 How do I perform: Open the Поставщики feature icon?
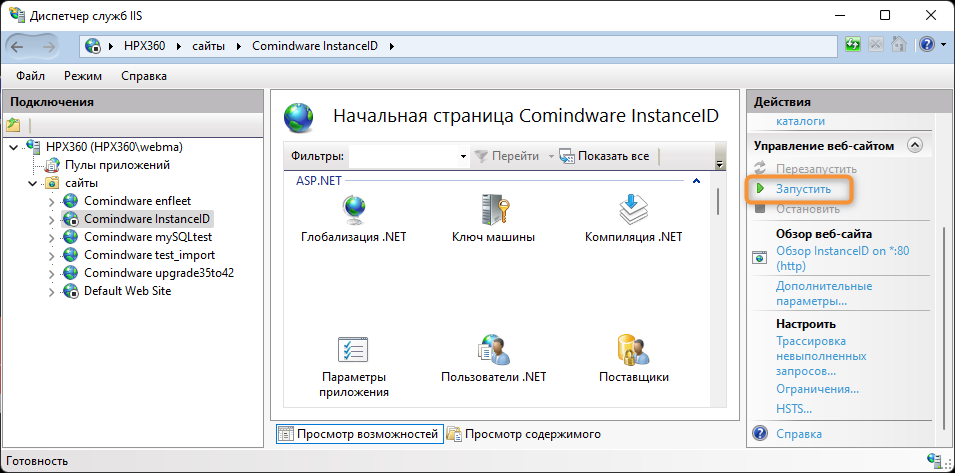coord(633,349)
